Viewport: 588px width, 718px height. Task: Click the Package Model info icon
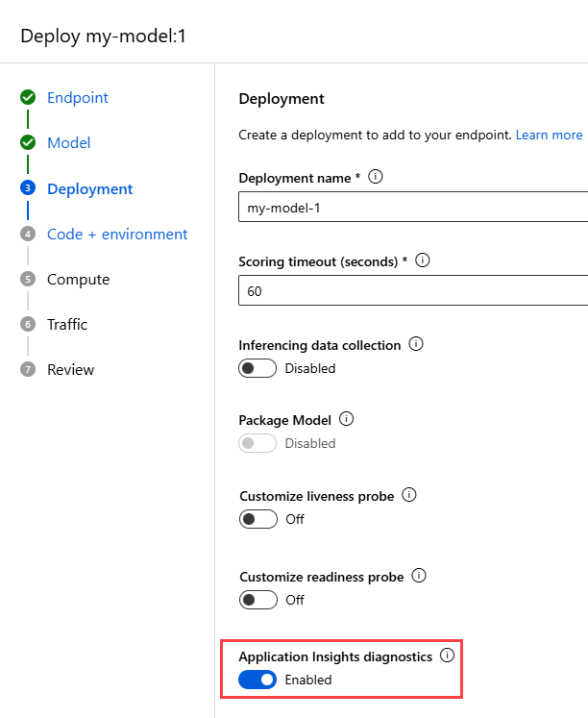click(347, 419)
